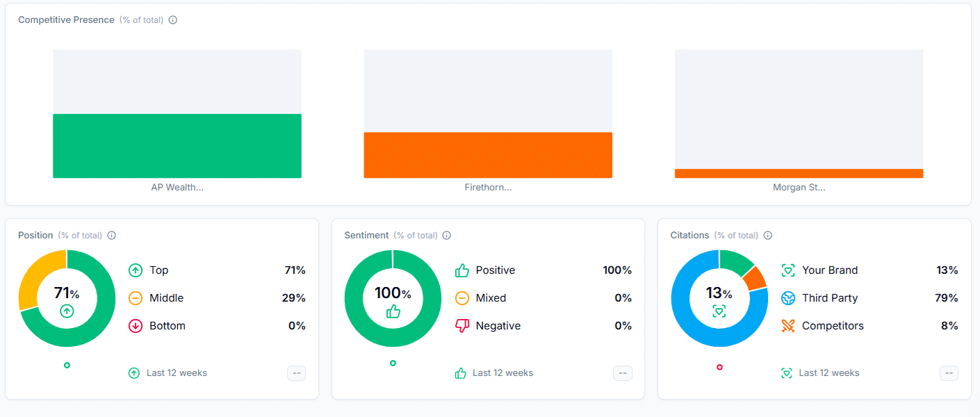The image size is (980, 417).
Task: Click the Sentiment donut chart center
Action: 393,297
